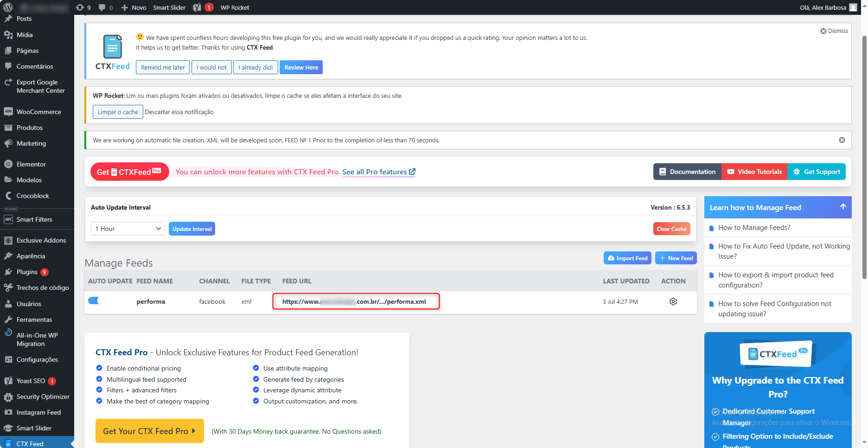Click the WordPress logo in admin bar
Viewport: 868px width, 448px height.
[8, 7]
